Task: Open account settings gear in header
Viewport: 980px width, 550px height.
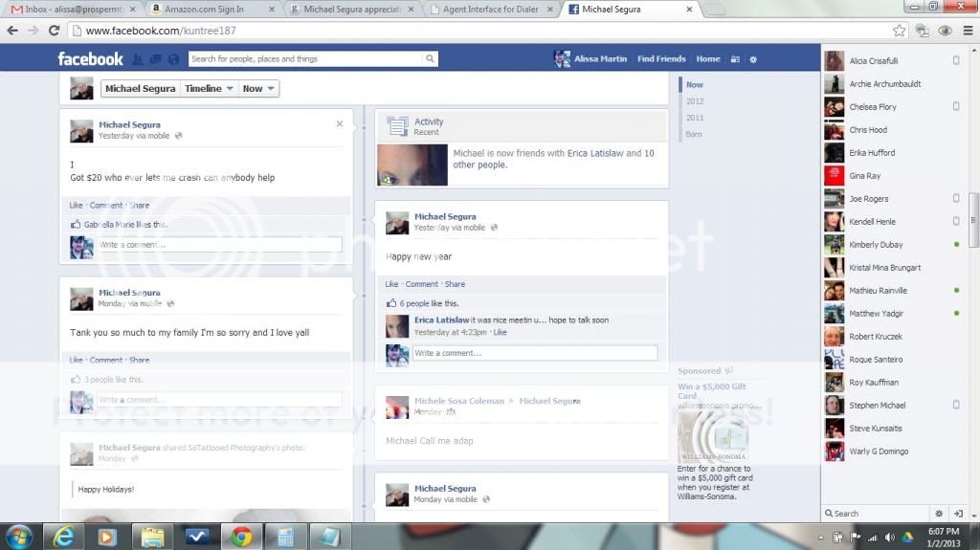Action: 753,59
